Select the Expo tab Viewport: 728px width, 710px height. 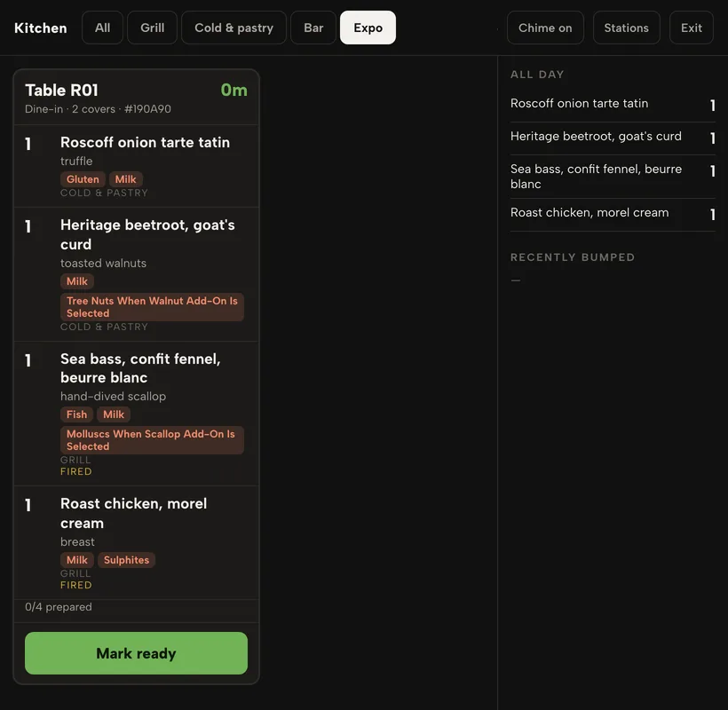368,28
